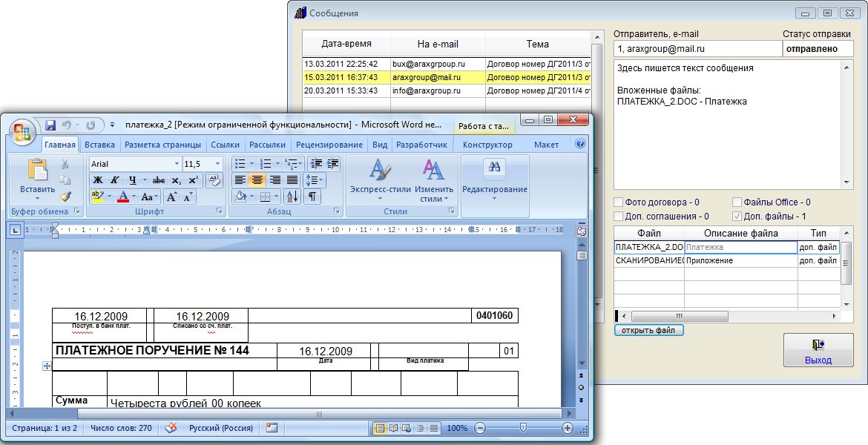This screenshot has width=868, height=445.
Task: Switch to Outline view
Action: click(420, 428)
